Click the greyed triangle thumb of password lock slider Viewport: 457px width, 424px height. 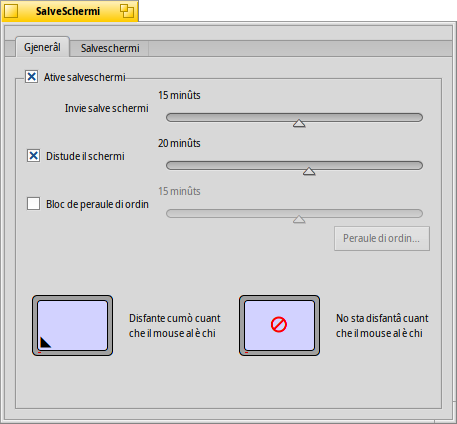click(299, 219)
